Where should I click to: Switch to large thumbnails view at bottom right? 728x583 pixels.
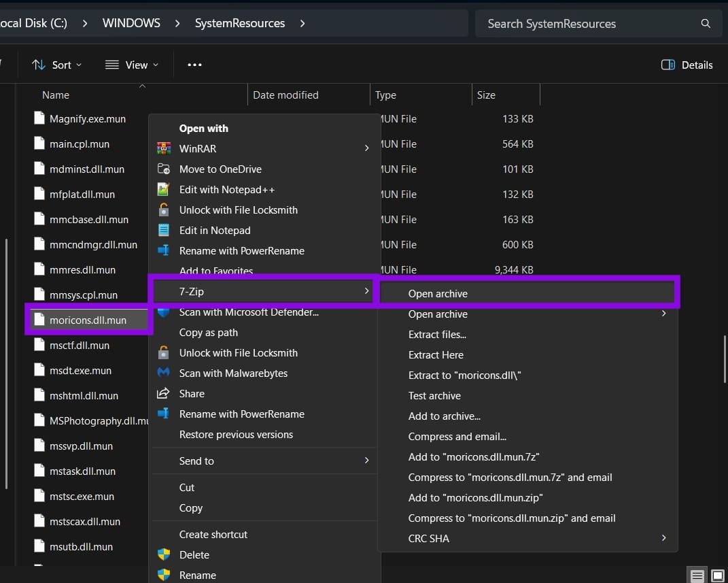tap(717, 576)
